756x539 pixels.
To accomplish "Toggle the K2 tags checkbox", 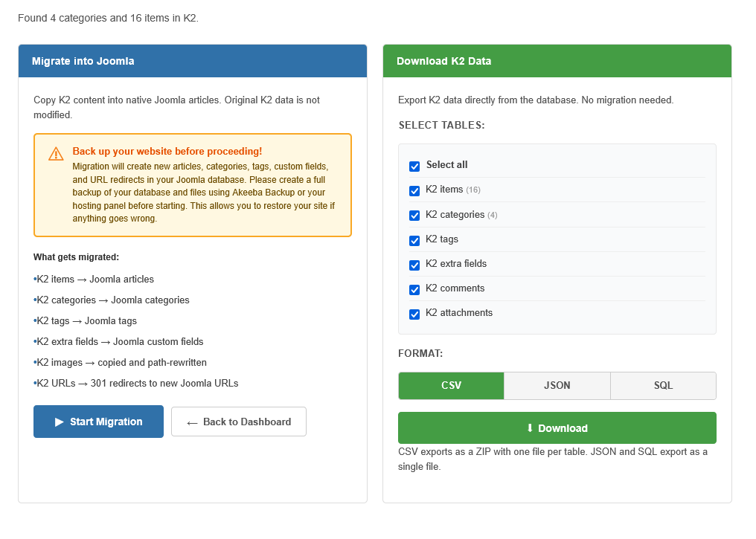I will (414, 240).
